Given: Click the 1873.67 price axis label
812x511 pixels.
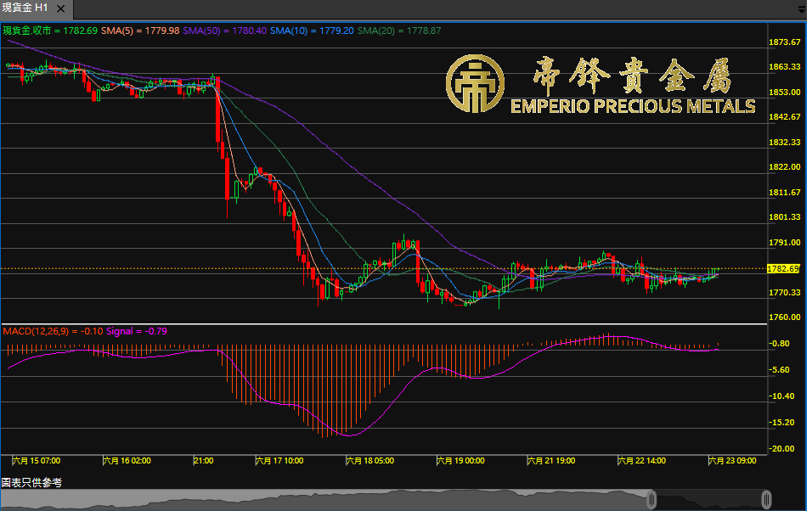Looking at the screenshot, I should tap(784, 42).
